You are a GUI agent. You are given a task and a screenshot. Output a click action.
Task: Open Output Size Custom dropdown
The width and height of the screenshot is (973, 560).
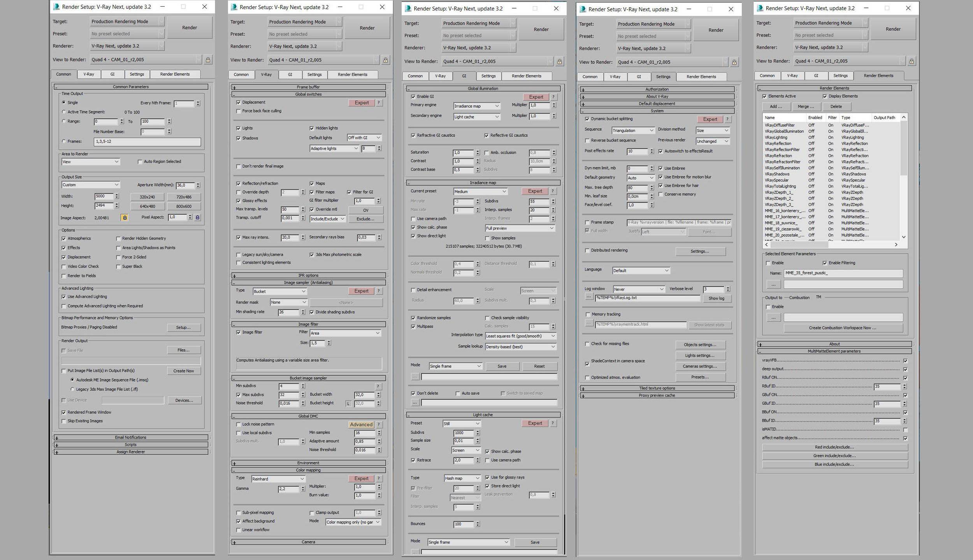[91, 185]
